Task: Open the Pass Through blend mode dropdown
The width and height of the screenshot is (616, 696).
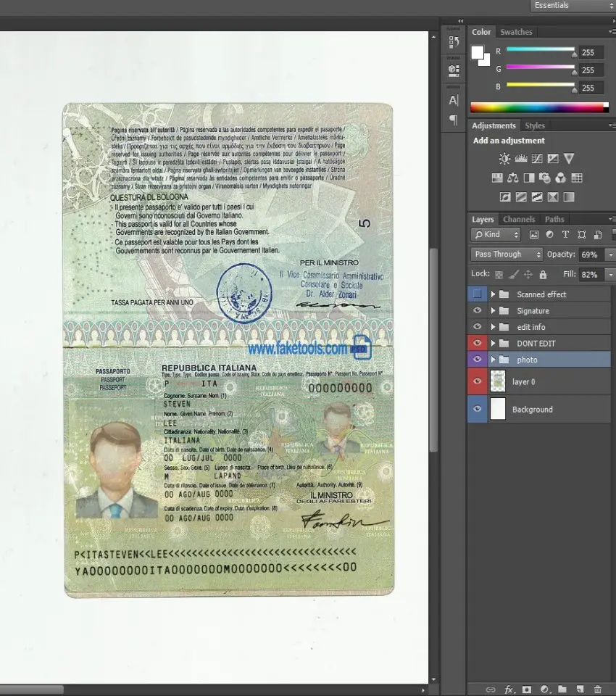Action: coord(507,254)
